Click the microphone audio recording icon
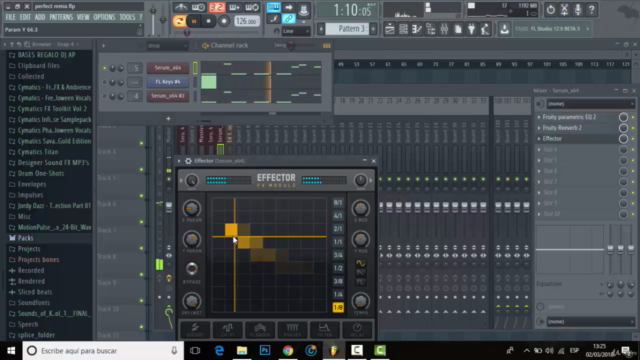640x360 pixels. point(578,9)
